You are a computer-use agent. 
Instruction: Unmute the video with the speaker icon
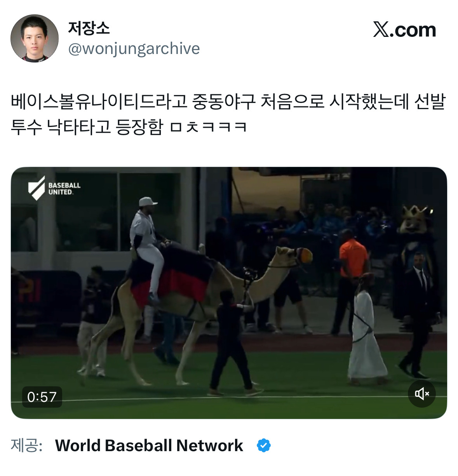tap(422, 394)
